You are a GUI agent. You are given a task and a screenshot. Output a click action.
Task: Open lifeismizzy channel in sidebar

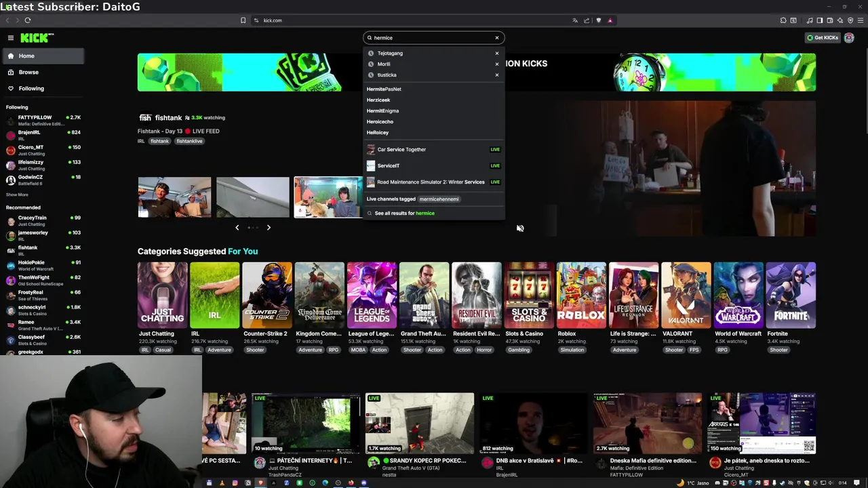pos(43,165)
